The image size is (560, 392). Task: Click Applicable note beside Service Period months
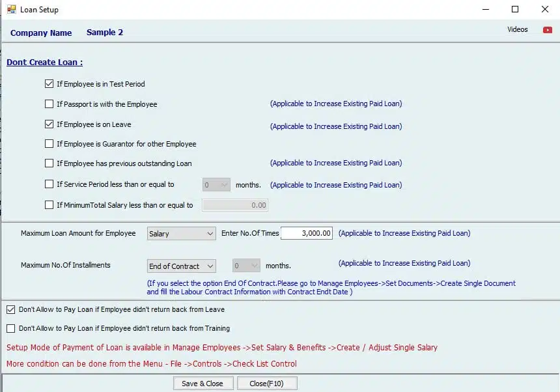coord(336,185)
